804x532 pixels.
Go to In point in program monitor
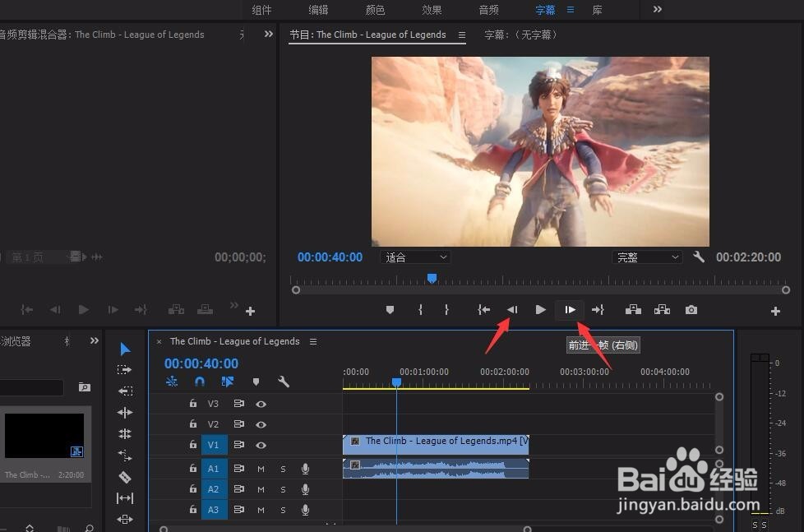[x=483, y=310]
